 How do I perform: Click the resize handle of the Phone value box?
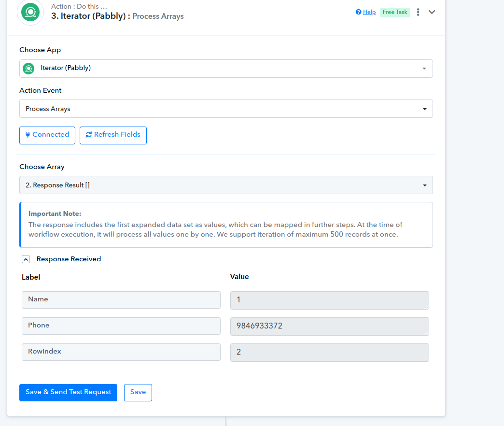[x=426, y=333]
